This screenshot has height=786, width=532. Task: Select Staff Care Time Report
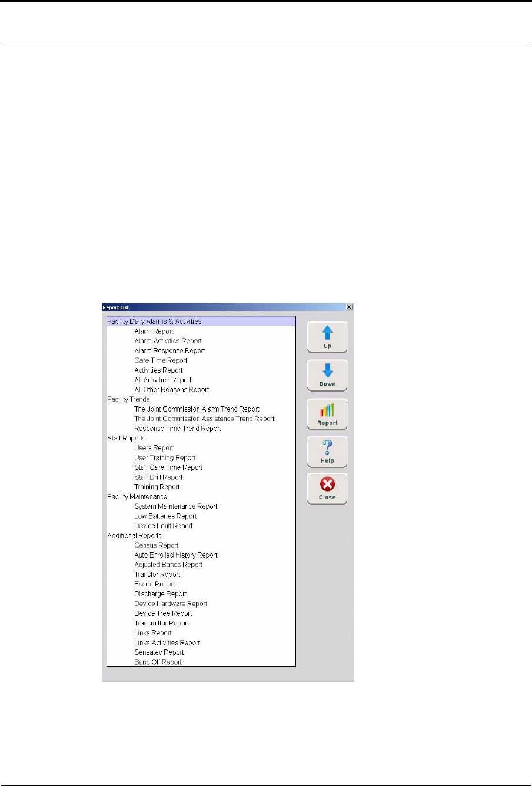pyautogui.click(x=168, y=467)
